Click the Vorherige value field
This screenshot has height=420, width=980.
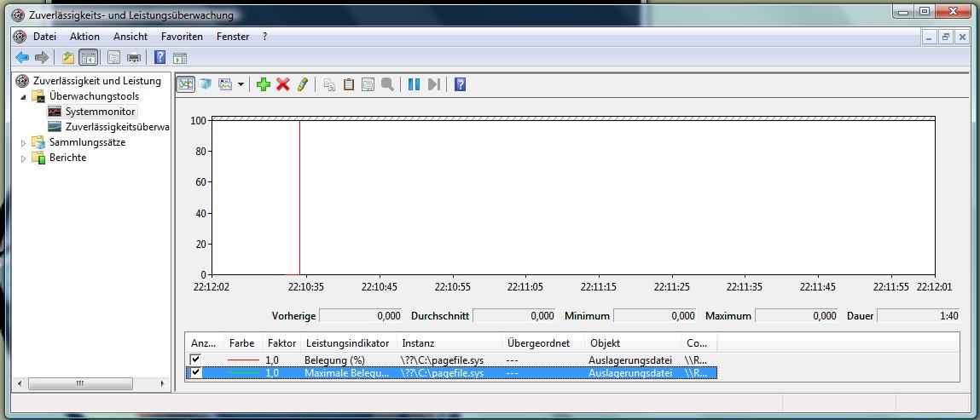point(362,316)
